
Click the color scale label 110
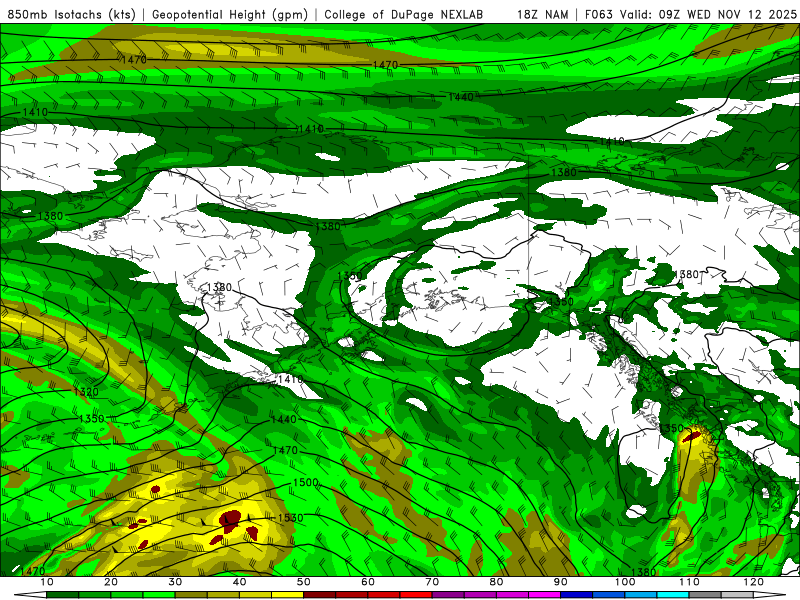[x=689, y=582]
